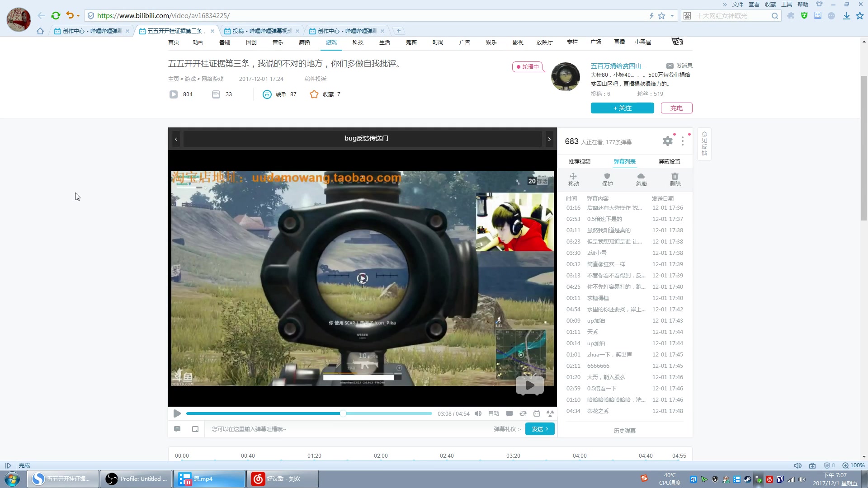This screenshot has width=868, height=488.
Task: Go to previous banner with left chevron
Action: point(176,139)
